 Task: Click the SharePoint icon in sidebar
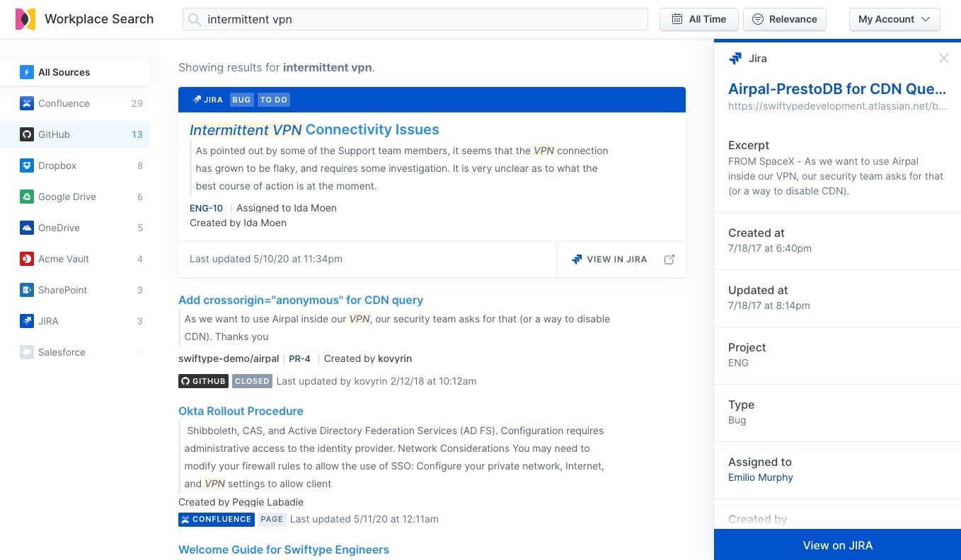click(26, 290)
